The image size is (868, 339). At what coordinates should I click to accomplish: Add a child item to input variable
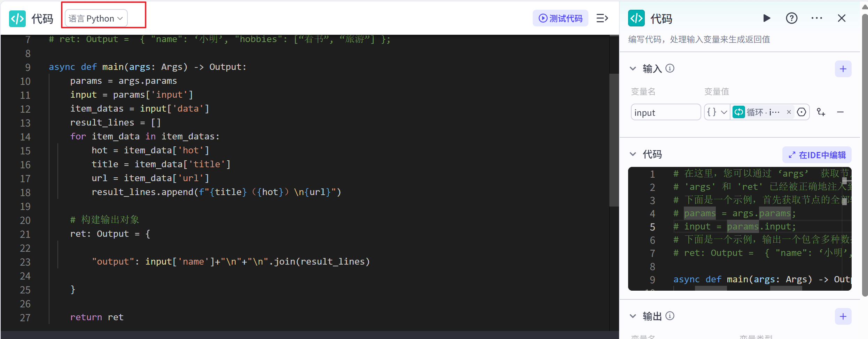821,112
